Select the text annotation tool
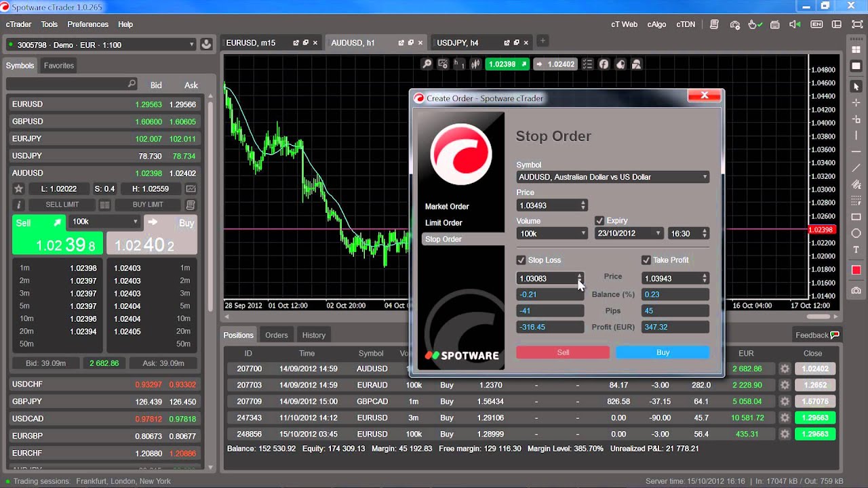The image size is (868, 488). click(x=856, y=249)
